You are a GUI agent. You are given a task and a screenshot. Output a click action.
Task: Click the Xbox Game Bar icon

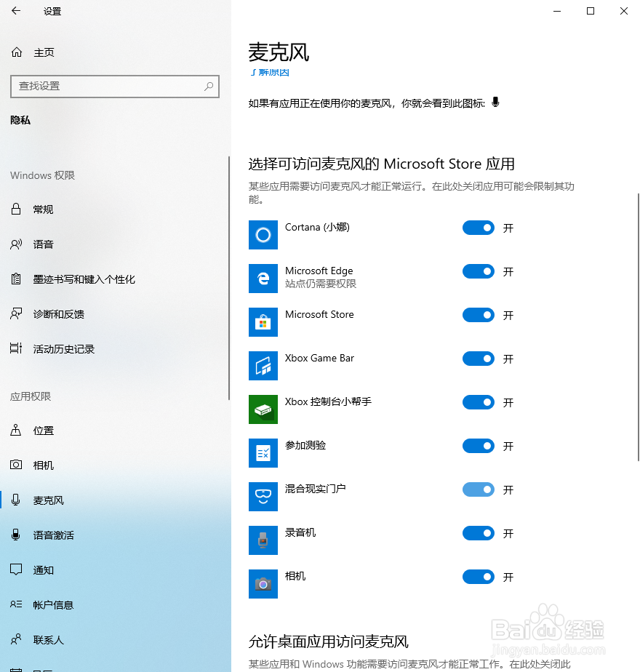tap(263, 366)
